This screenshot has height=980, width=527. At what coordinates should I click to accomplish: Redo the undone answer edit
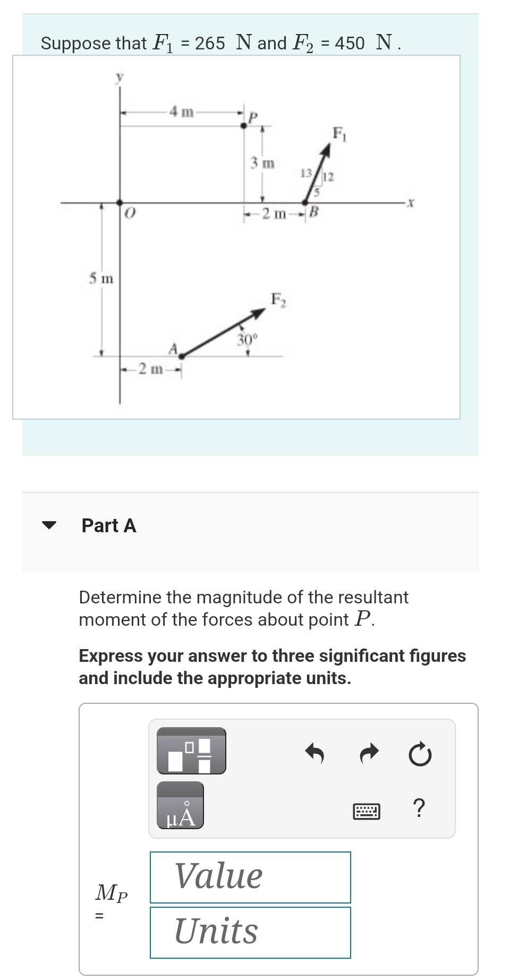point(369,752)
